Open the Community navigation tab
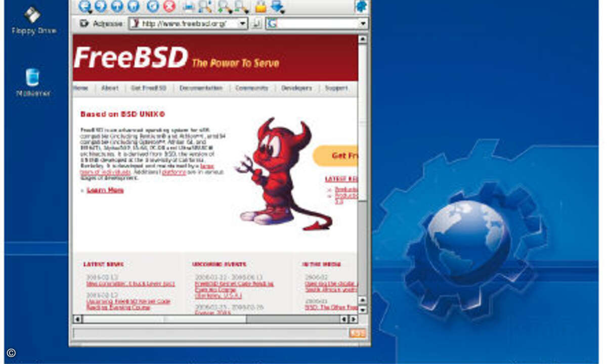 [251, 88]
